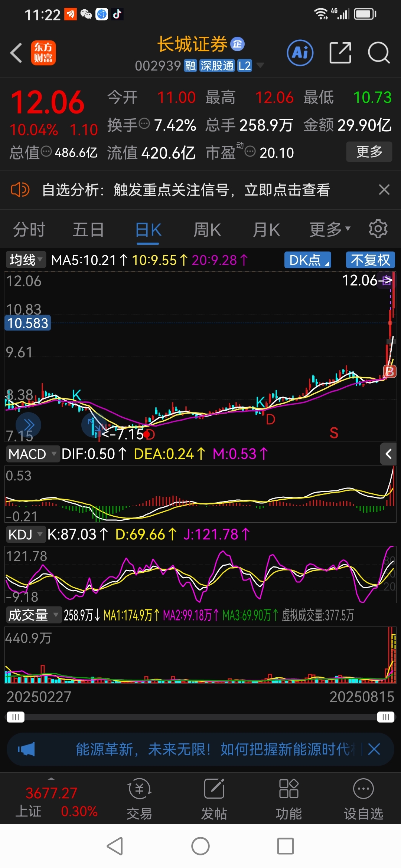Open the 成交量 indicator dropdown

coord(33,615)
